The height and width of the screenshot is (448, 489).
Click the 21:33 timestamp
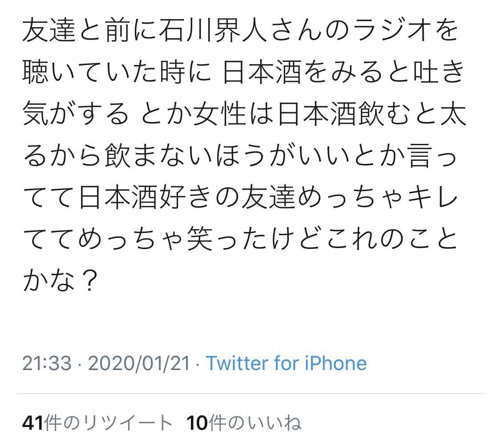tap(47, 363)
